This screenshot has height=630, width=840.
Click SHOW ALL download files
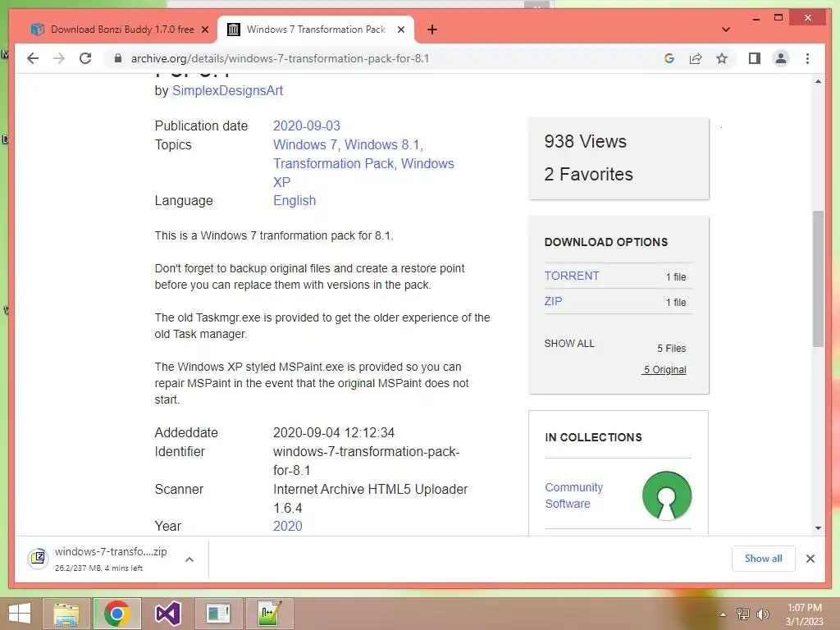click(569, 344)
